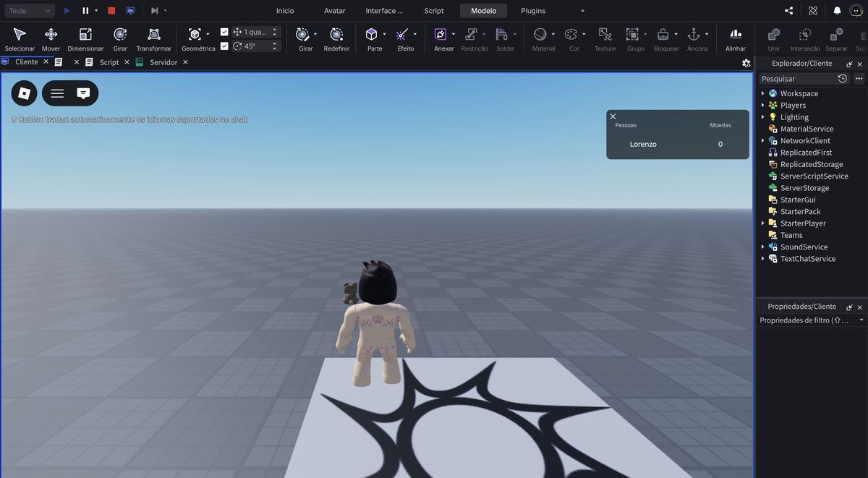Select the Transformar tool
Screen dimensions: 868x478
click(154, 39)
